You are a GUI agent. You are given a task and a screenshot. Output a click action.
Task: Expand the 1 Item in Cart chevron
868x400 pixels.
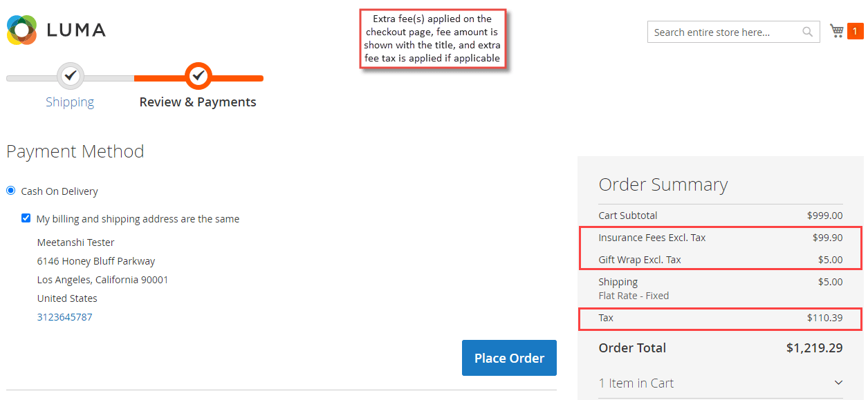838,383
